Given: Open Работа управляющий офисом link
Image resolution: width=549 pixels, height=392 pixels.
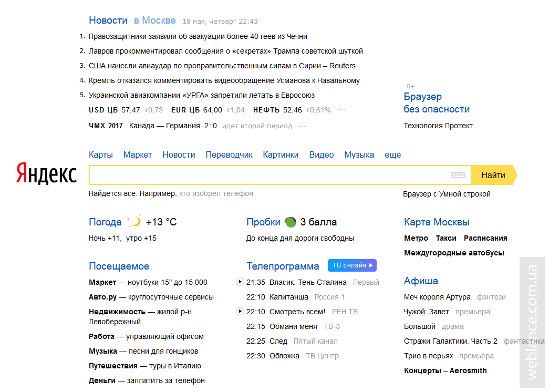Looking at the screenshot, I should [x=146, y=336].
